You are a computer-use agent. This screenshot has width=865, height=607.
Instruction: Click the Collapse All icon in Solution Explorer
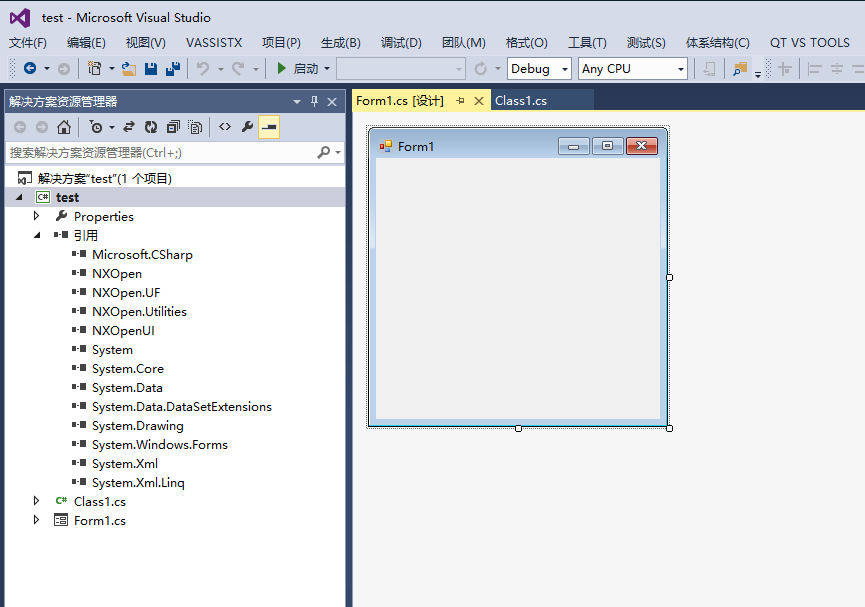point(173,127)
